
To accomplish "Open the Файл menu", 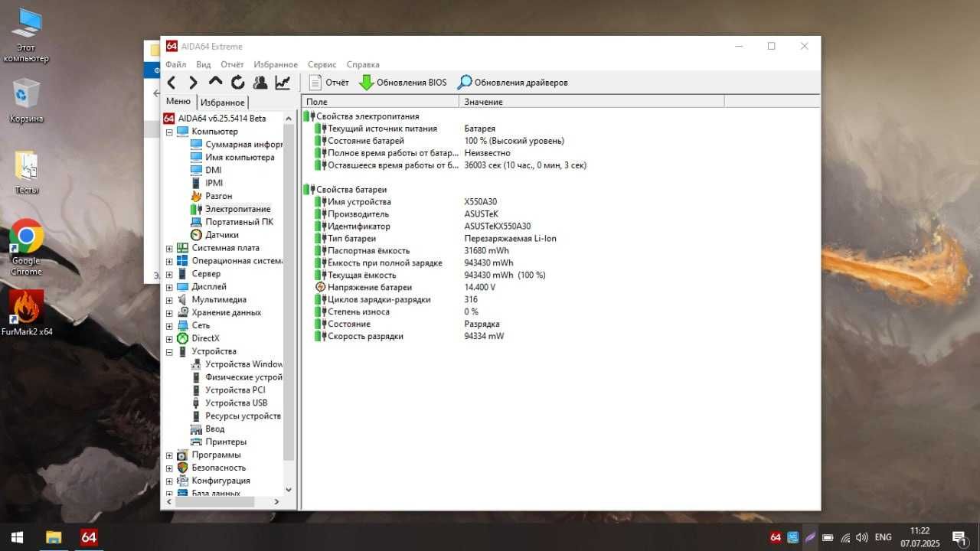I will coord(175,65).
